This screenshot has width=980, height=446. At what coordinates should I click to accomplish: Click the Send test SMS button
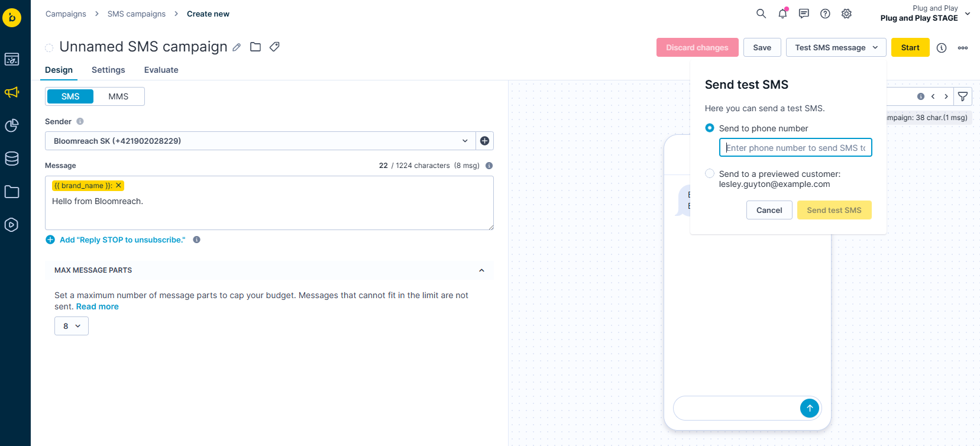coord(835,210)
